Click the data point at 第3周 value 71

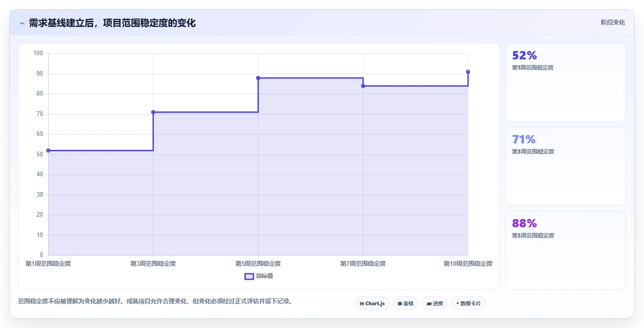[153, 112]
